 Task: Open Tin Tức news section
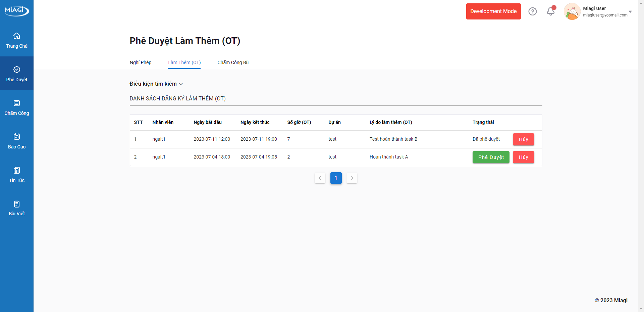coord(17,174)
